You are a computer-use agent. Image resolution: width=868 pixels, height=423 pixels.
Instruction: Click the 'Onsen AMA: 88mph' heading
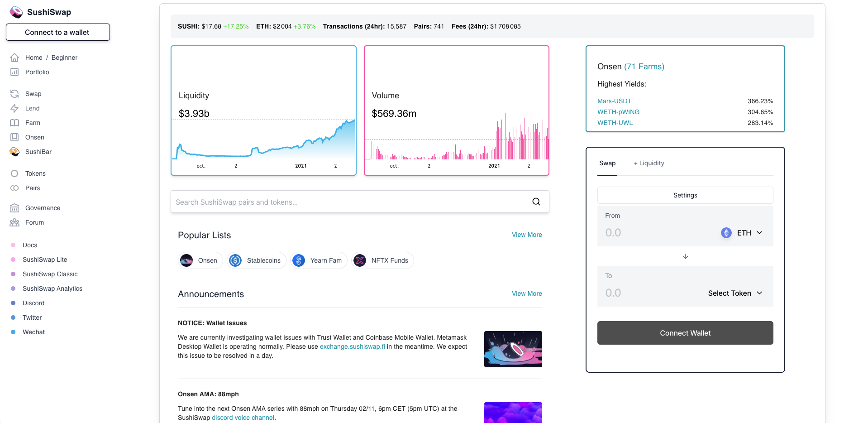[208, 394]
